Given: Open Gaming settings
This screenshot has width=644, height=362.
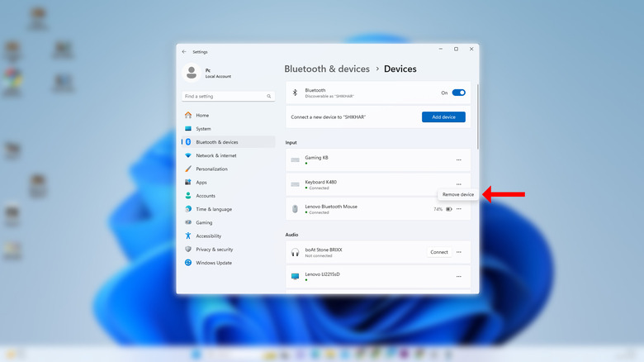Looking at the screenshot, I should (229, 222).
